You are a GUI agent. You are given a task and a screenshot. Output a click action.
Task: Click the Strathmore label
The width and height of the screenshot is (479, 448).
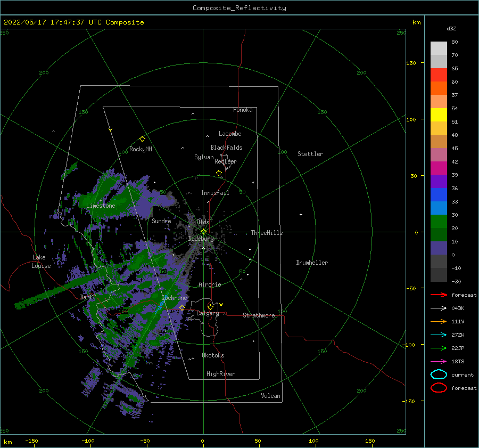coord(259,315)
